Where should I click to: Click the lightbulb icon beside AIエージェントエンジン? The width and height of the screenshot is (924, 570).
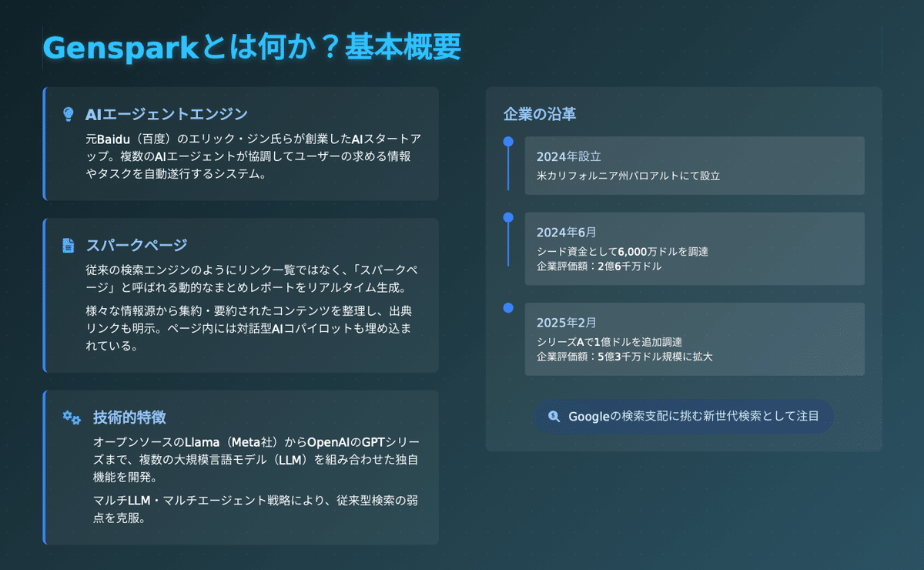(68, 113)
